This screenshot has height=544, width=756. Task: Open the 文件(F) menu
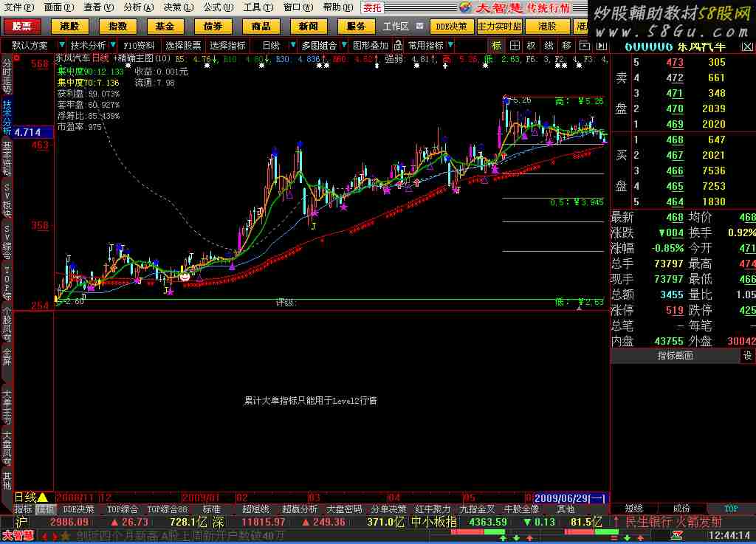click(x=19, y=7)
